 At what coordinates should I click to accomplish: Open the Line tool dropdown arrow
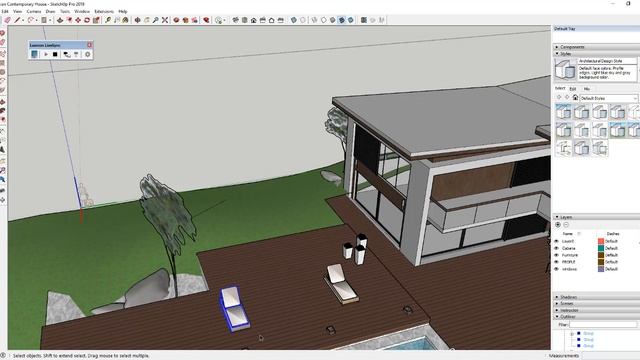coord(23,20)
